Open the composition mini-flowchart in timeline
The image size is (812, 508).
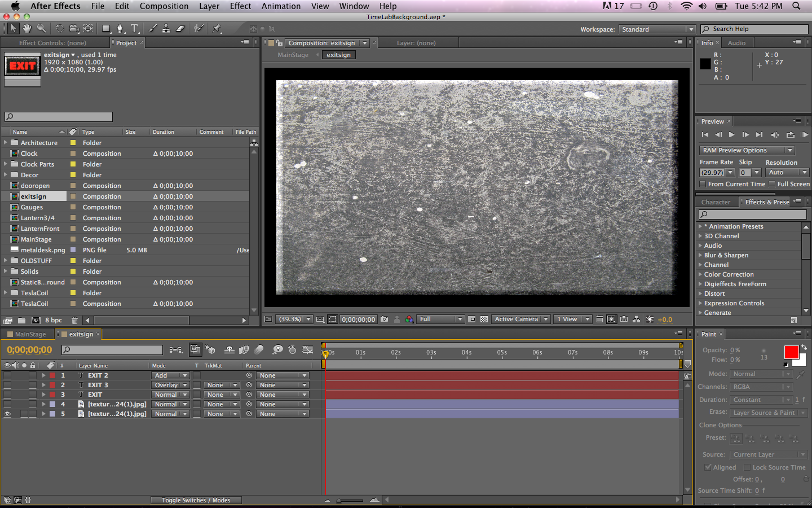176,350
